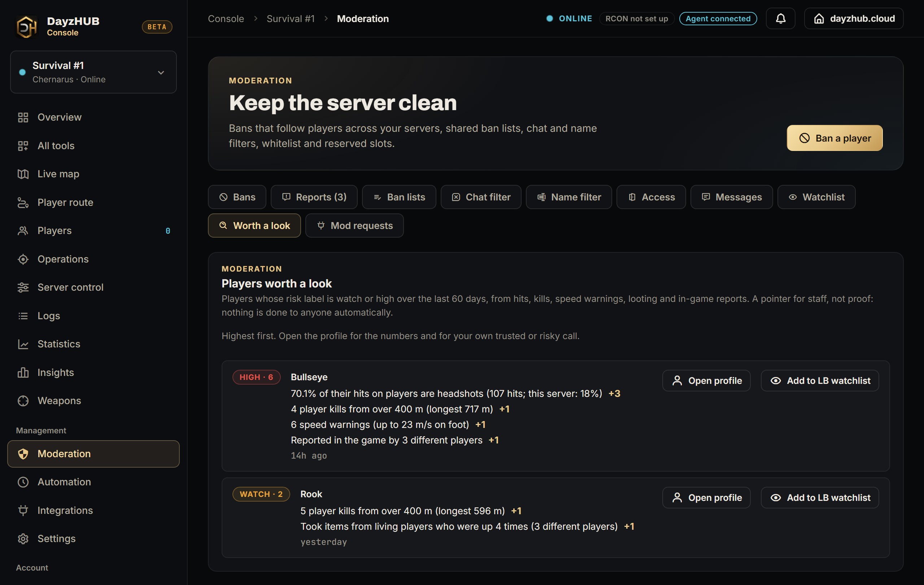The height and width of the screenshot is (585, 924).
Task: Click the person icon in Bullseye's Open profile
Action: click(x=677, y=380)
